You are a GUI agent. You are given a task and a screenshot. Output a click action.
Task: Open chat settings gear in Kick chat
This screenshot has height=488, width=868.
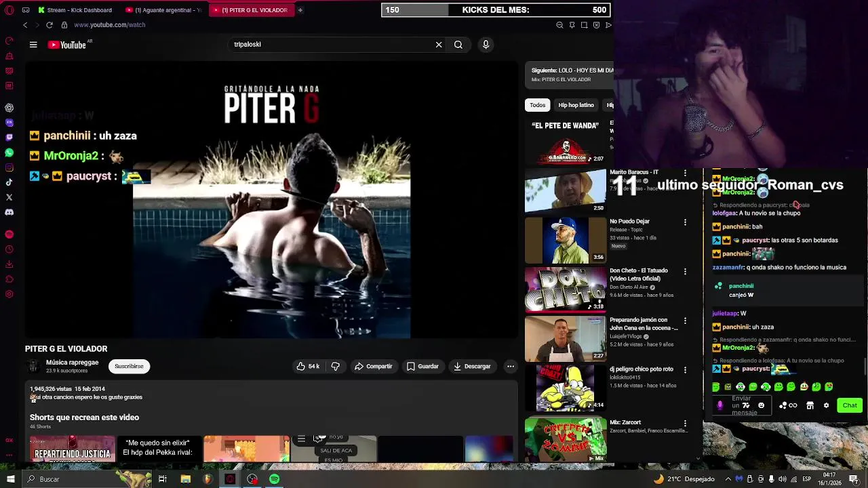pyautogui.click(x=826, y=405)
